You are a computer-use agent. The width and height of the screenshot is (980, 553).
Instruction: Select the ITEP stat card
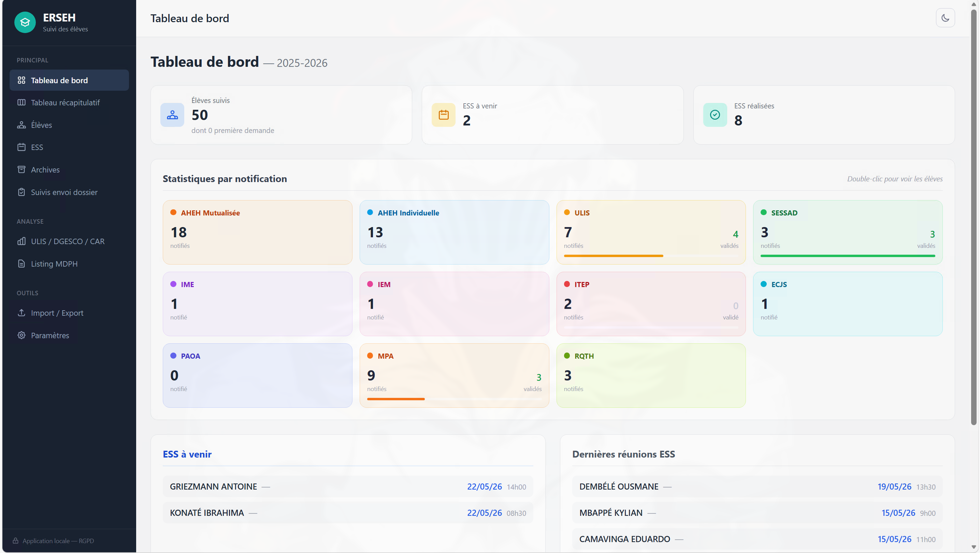click(x=651, y=304)
